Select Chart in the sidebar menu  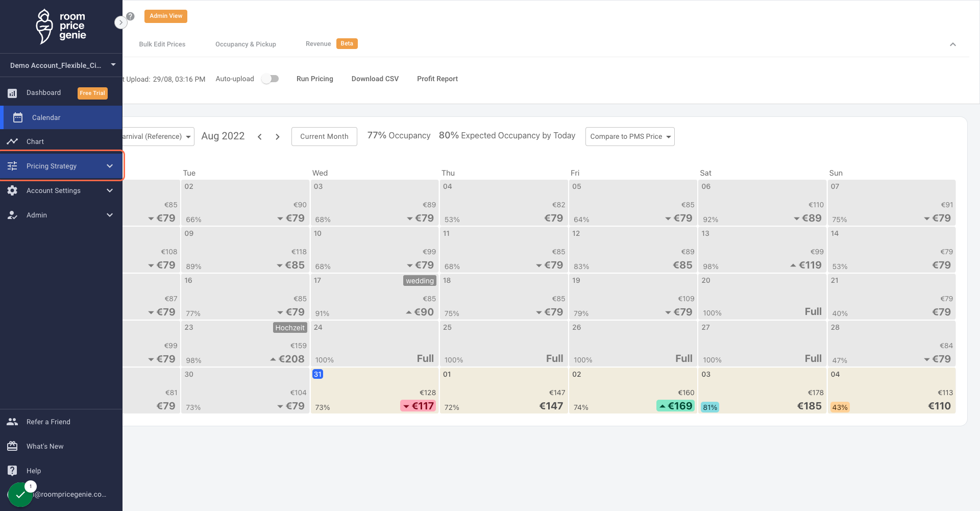click(x=61, y=141)
